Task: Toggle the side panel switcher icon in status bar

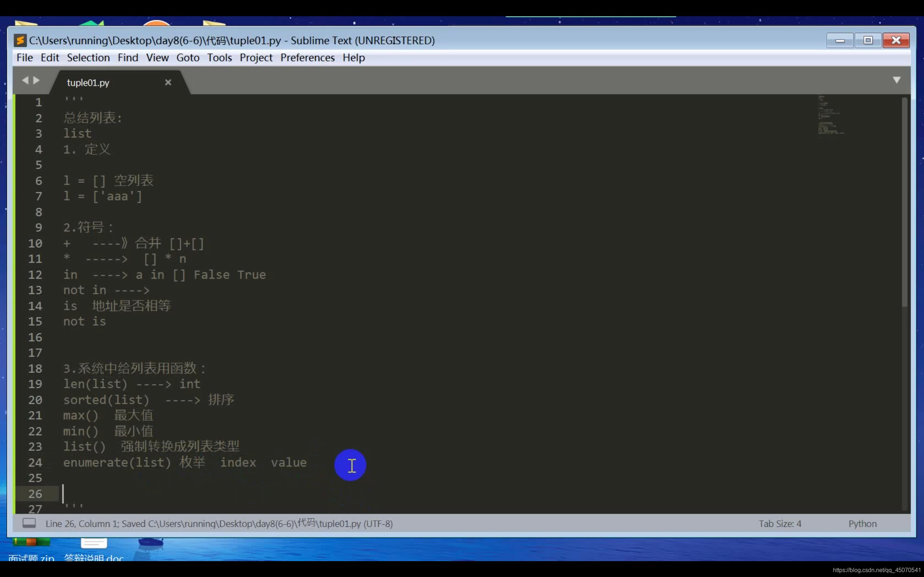Action: pos(29,523)
